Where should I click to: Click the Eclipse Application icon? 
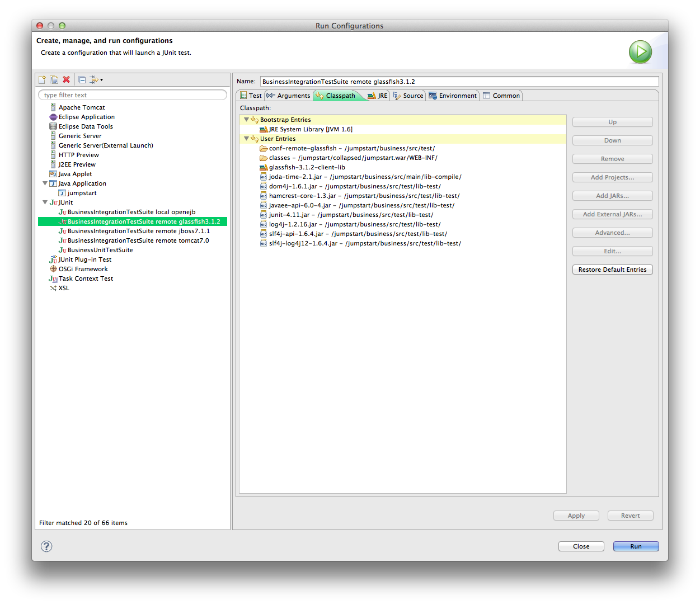[x=53, y=117]
